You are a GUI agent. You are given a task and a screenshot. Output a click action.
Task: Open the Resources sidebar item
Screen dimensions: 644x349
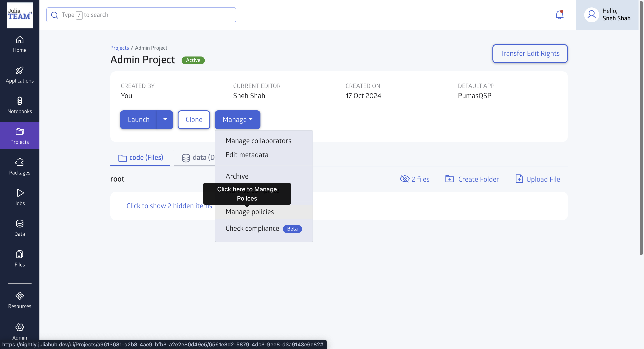click(x=19, y=300)
